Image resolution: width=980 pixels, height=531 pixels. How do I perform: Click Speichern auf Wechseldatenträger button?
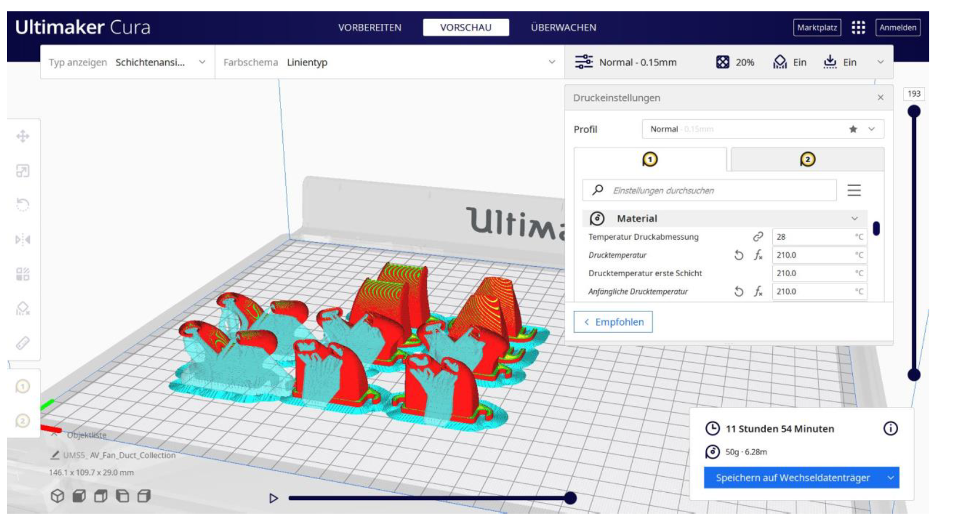[x=792, y=477]
